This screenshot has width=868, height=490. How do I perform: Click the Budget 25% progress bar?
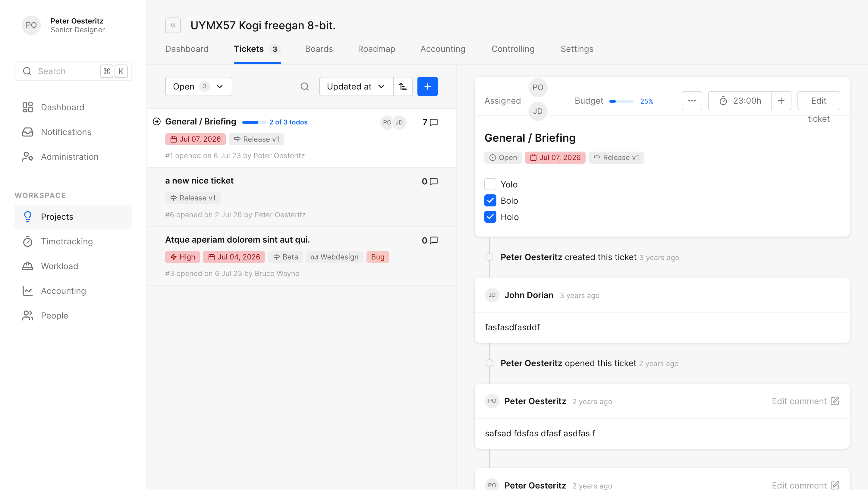click(621, 101)
